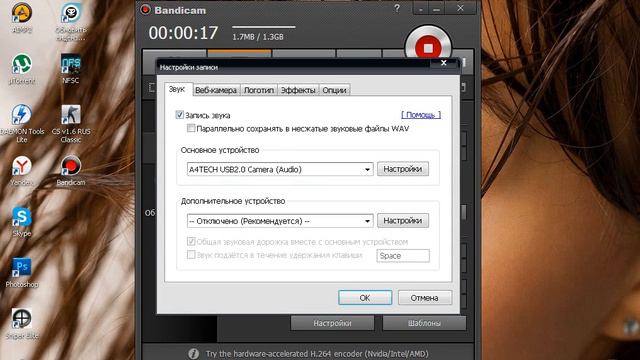Image resolution: width=640 pixels, height=360 pixels.
Task: Switch to the Эффекты tab
Action: point(298,90)
